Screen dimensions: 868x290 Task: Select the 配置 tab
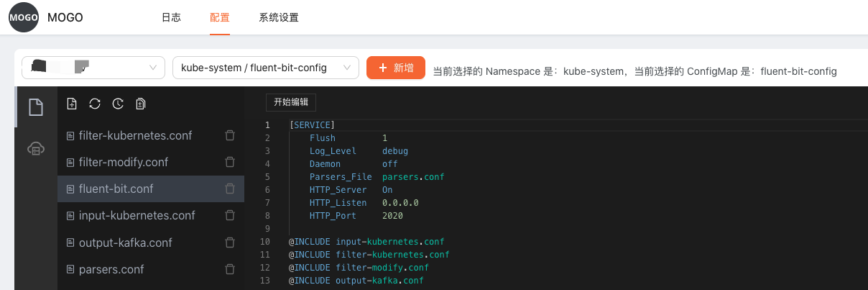coord(220,17)
